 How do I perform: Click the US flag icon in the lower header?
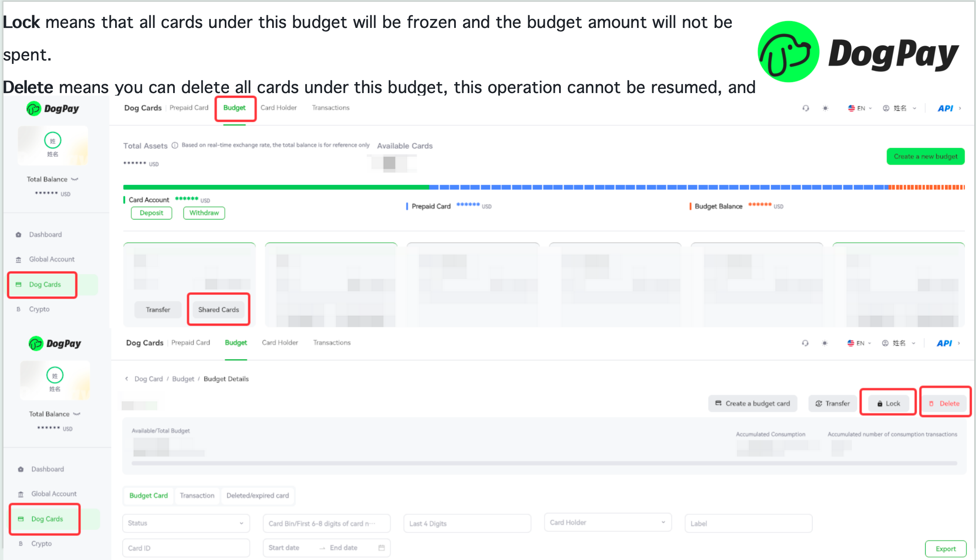click(851, 343)
